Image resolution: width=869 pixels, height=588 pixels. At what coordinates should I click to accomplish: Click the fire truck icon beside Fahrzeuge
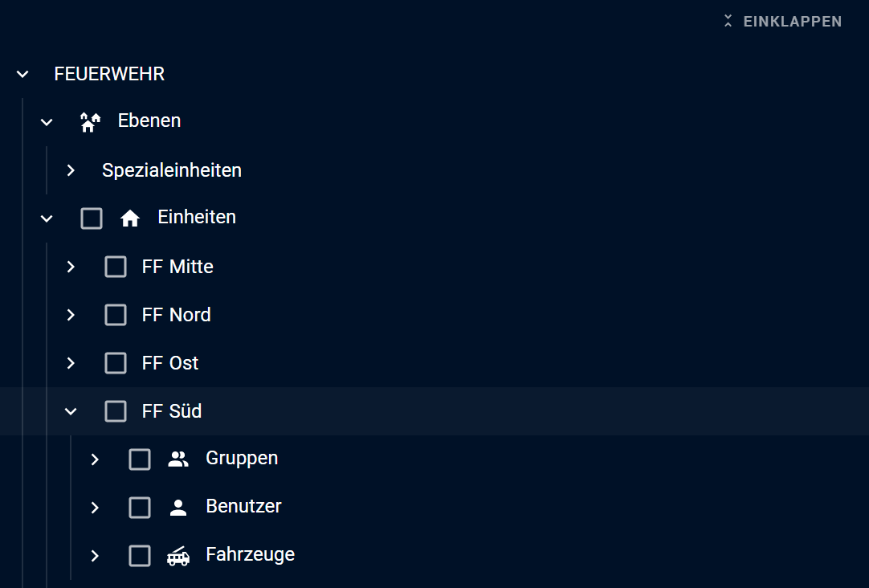[178, 556]
